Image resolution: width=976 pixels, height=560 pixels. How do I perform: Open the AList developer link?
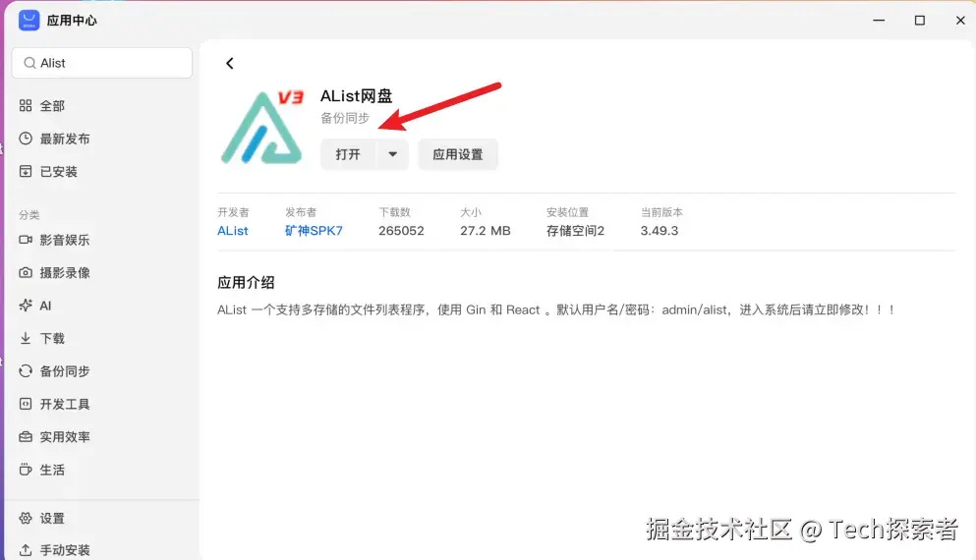233,231
